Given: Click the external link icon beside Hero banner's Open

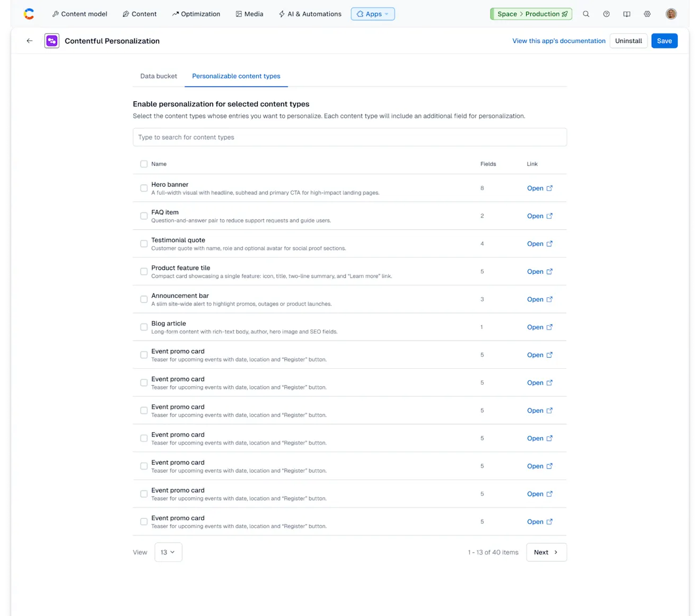Looking at the screenshot, I should click(549, 188).
